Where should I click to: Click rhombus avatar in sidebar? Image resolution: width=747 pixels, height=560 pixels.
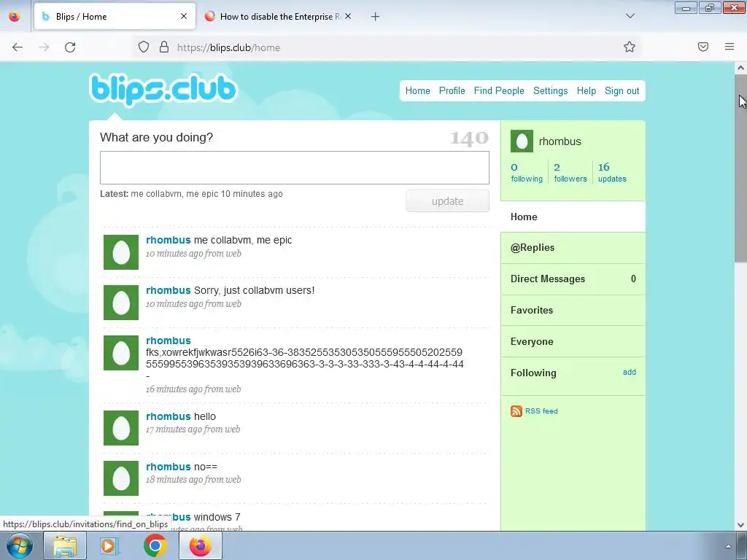(x=522, y=141)
